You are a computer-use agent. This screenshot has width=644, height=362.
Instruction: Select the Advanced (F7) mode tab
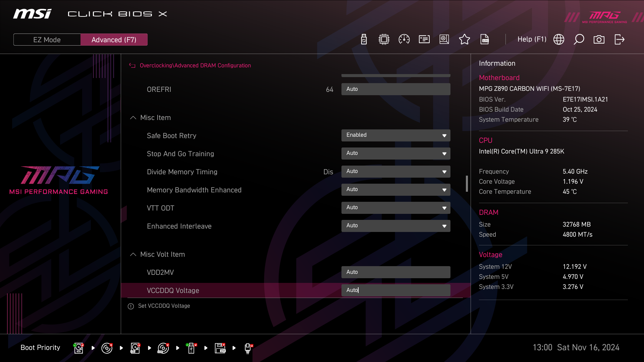point(114,40)
